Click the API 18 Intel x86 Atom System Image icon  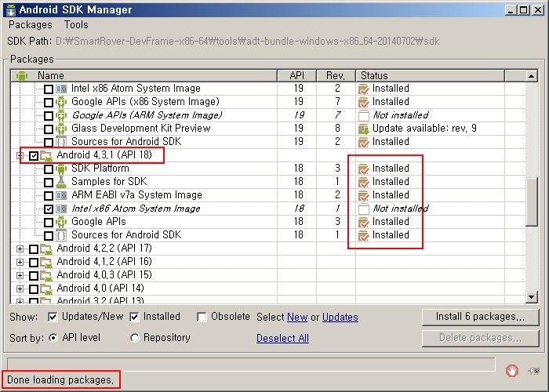tap(61, 209)
